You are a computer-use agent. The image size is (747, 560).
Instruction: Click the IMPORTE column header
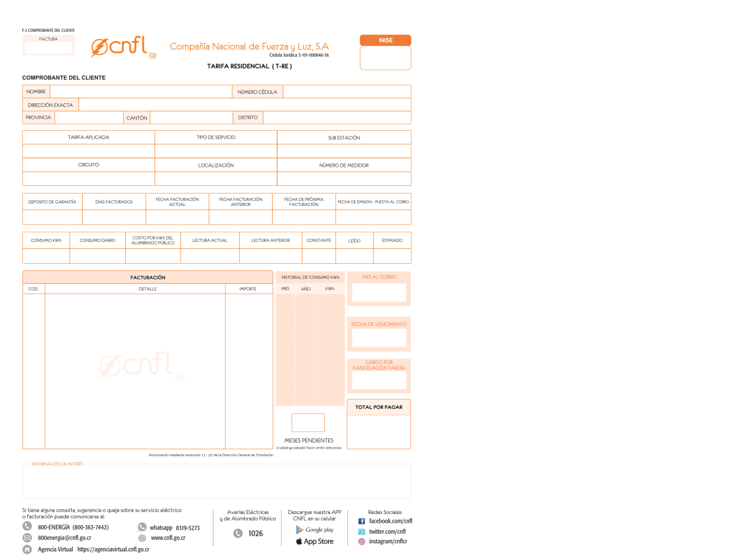248,289
